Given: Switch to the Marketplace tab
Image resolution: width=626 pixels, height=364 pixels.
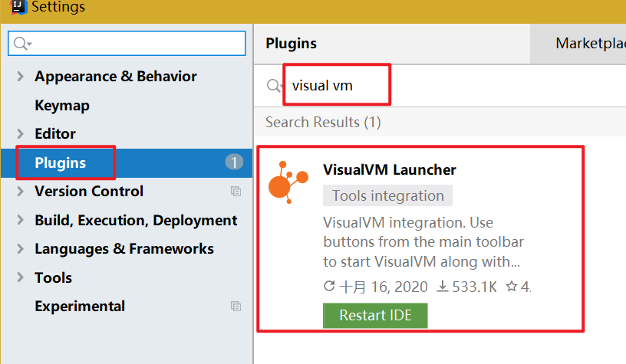Looking at the screenshot, I should [x=578, y=44].
